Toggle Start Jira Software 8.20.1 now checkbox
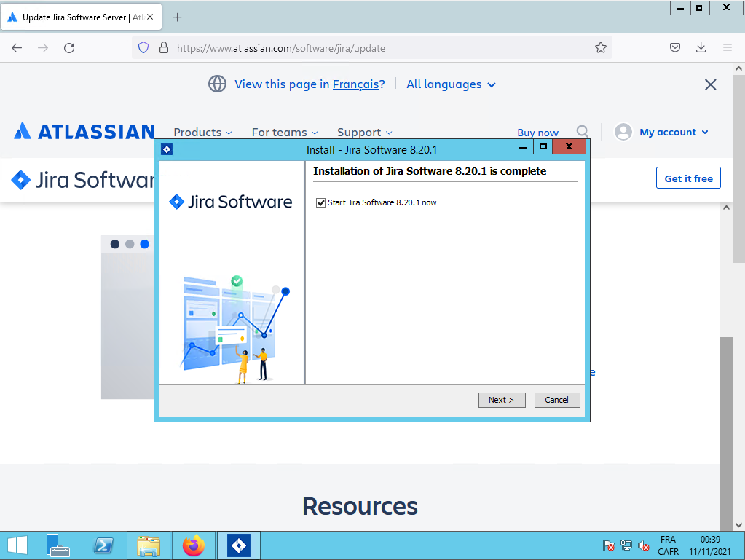Screen dimensions: 745x560 320,203
